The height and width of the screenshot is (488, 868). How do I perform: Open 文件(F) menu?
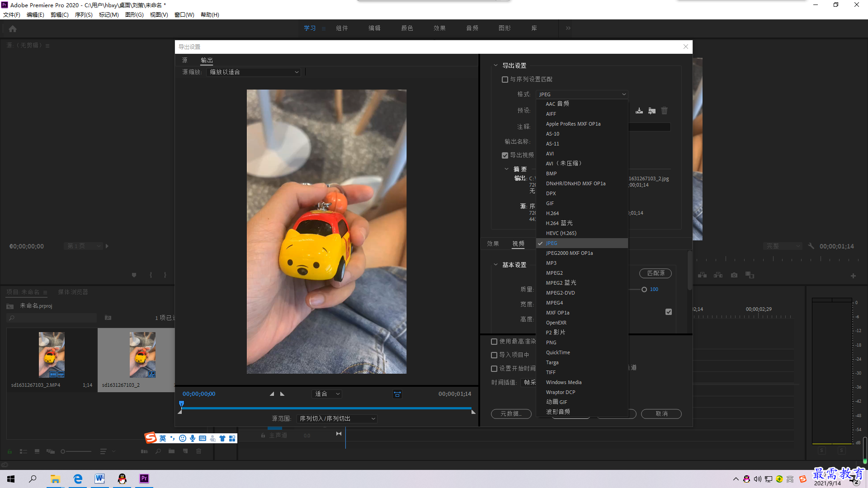point(12,15)
